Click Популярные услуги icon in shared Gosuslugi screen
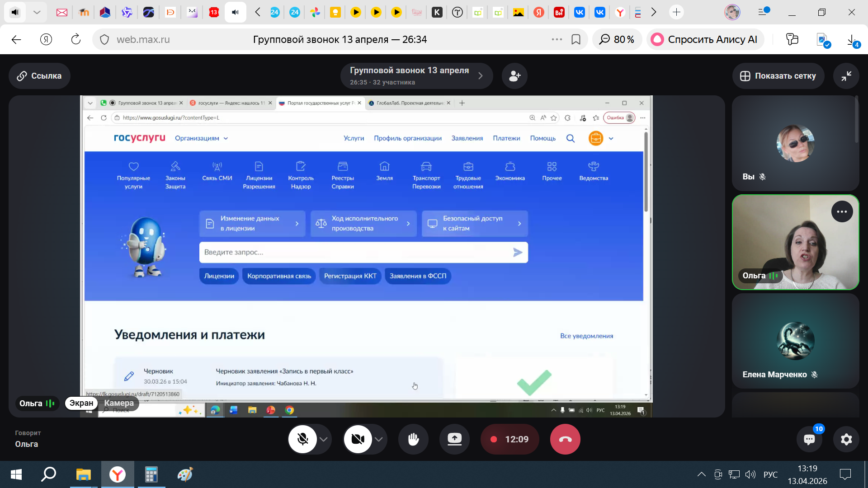Viewport: 868px width, 488px height. tap(133, 166)
